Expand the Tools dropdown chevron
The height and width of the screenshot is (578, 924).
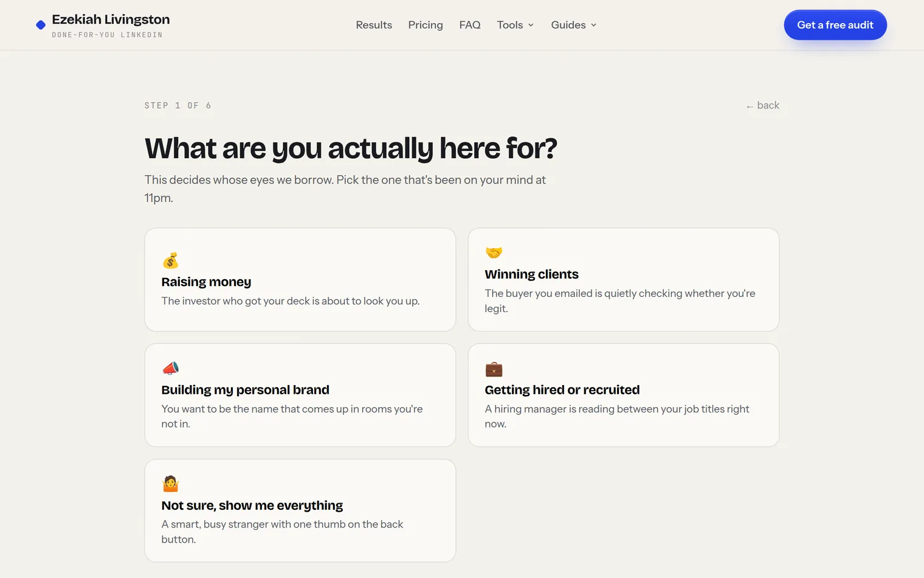tap(531, 25)
